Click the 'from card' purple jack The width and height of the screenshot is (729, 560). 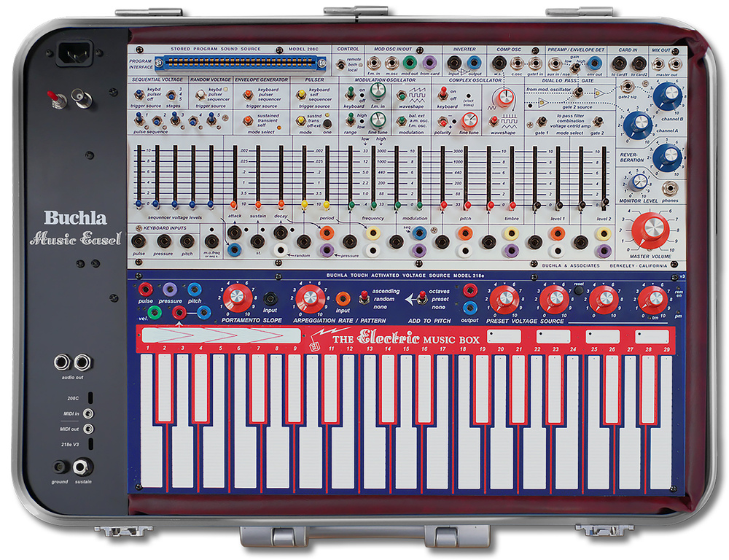pos(429,63)
